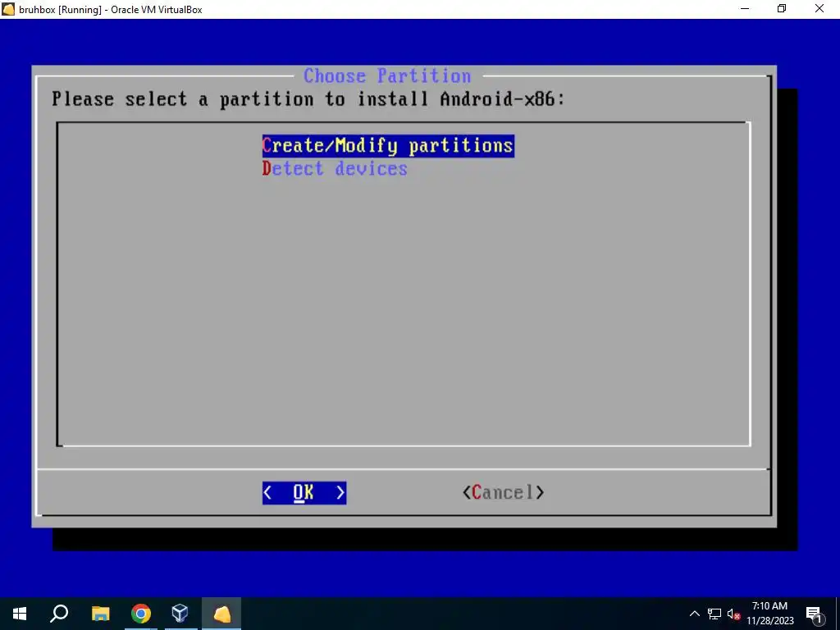Confirm with the OK button

pyautogui.click(x=304, y=493)
